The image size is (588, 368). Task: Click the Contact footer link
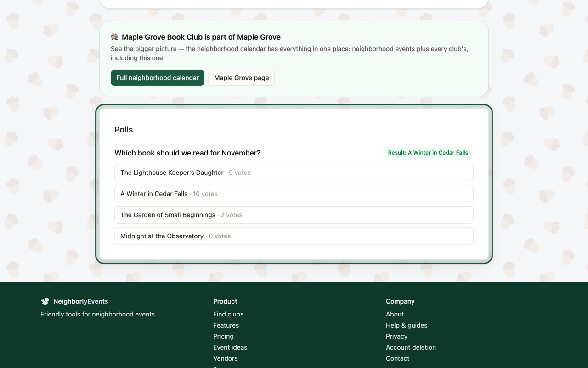click(398, 358)
